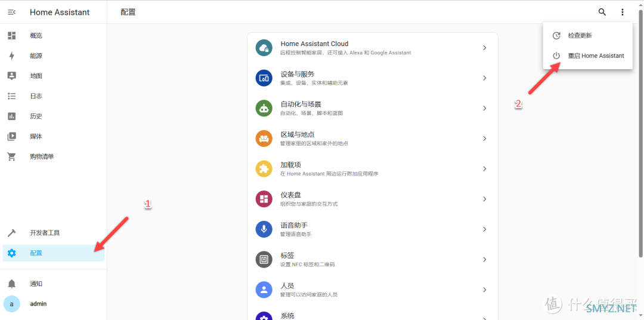Click text 自动化、场景、脚本和蓝图
The image size is (644, 320).
point(311,113)
